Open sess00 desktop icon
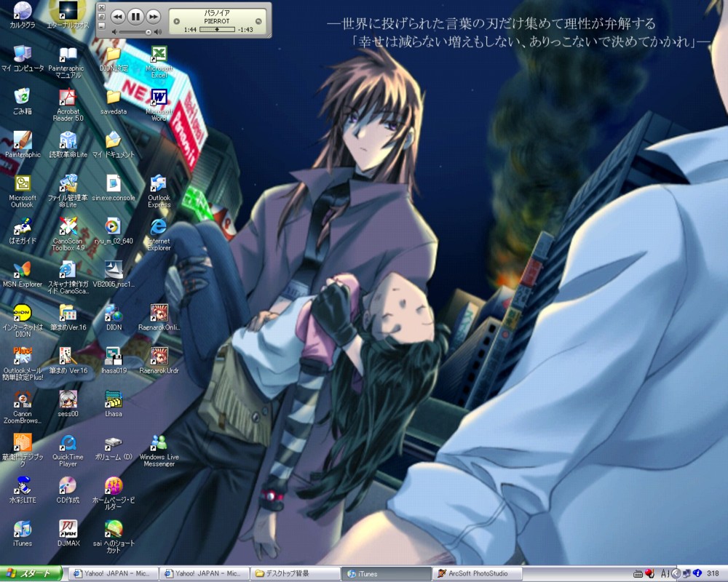Viewport: 728px width, 582px height. point(68,404)
